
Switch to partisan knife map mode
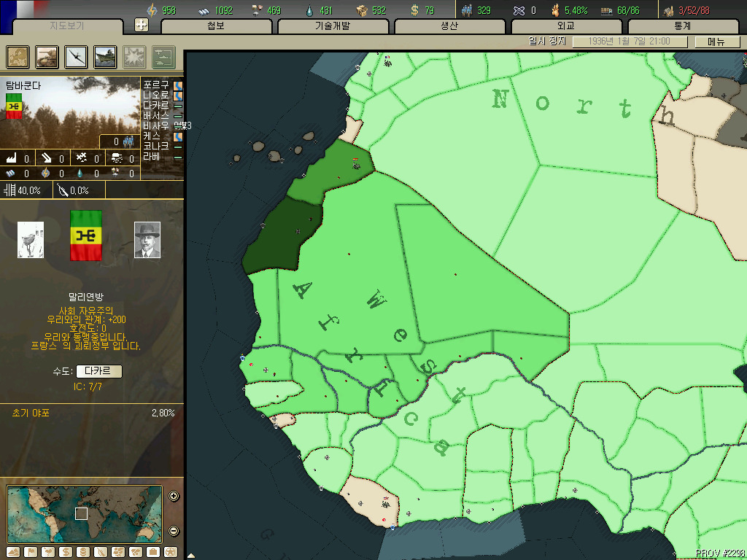[101, 552]
